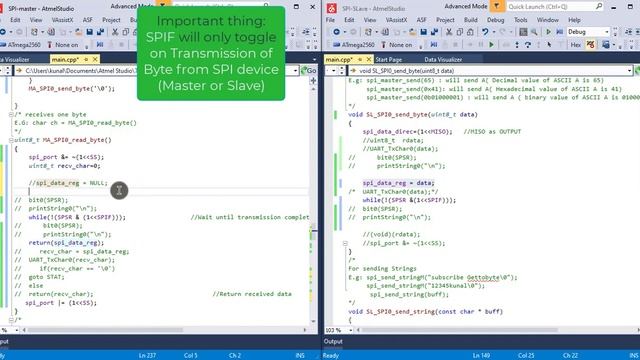This screenshot has width=640, height=360.
Task: New project icon in SPI-Slave toolbar
Action: [x=368, y=32]
